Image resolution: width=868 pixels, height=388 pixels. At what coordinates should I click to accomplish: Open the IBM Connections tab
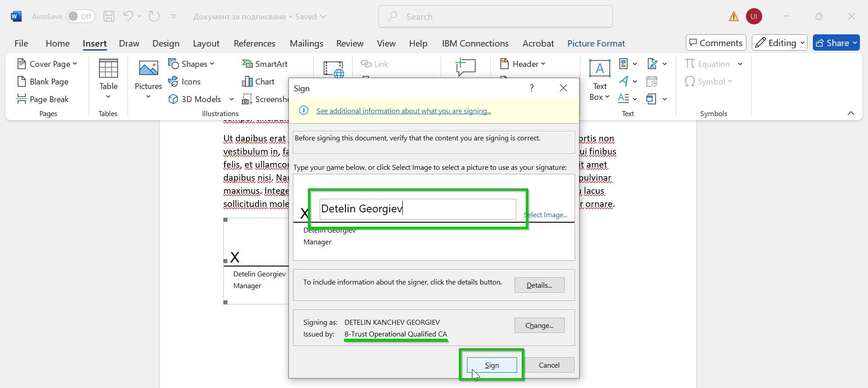point(475,43)
